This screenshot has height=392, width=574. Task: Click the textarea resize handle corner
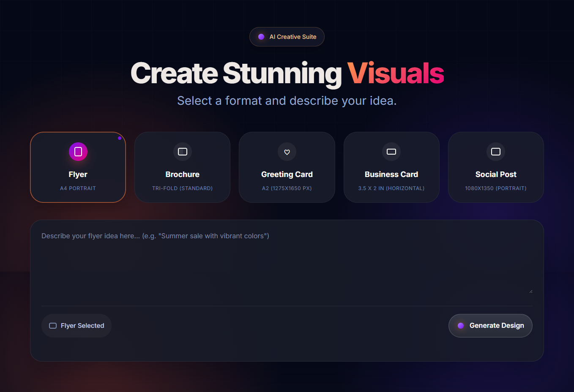(x=530, y=291)
